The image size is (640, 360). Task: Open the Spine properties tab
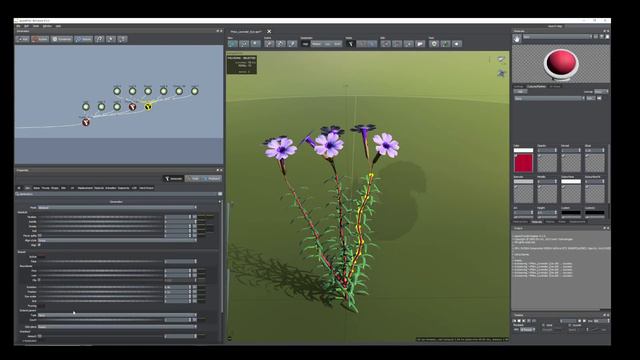point(36,188)
